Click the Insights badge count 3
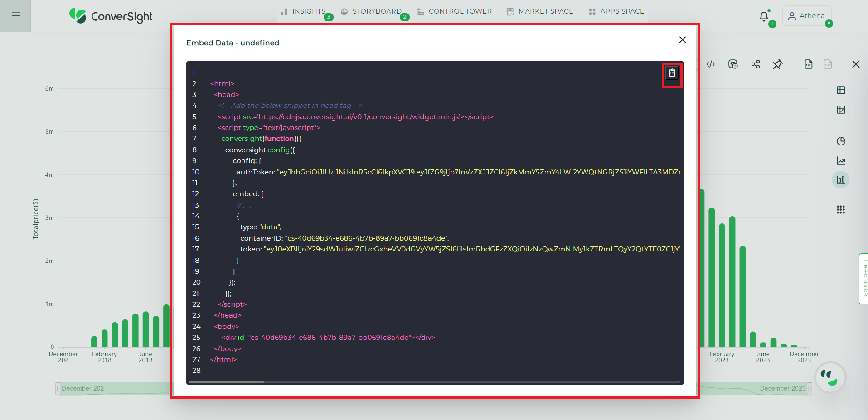 [x=329, y=17]
